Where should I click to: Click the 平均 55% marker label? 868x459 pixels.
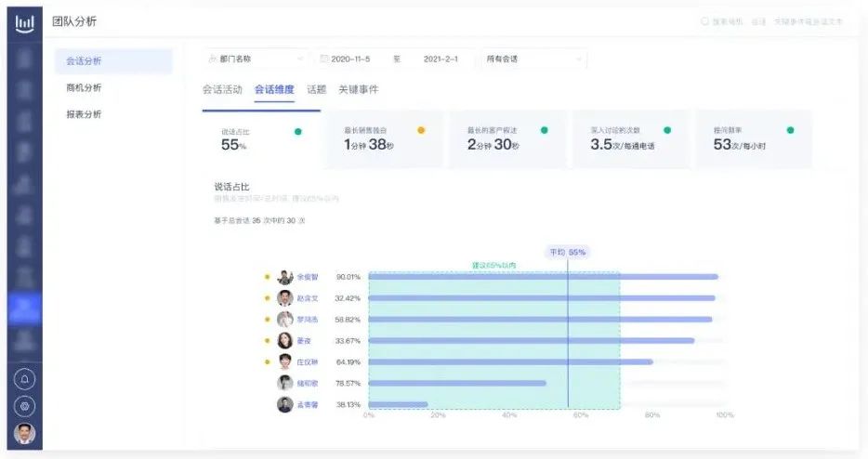point(568,252)
